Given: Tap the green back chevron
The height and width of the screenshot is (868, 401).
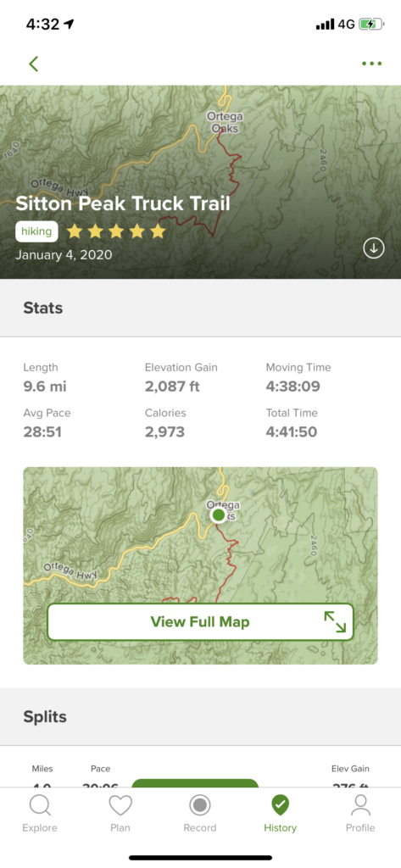Looking at the screenshot, I should (34, 64).
